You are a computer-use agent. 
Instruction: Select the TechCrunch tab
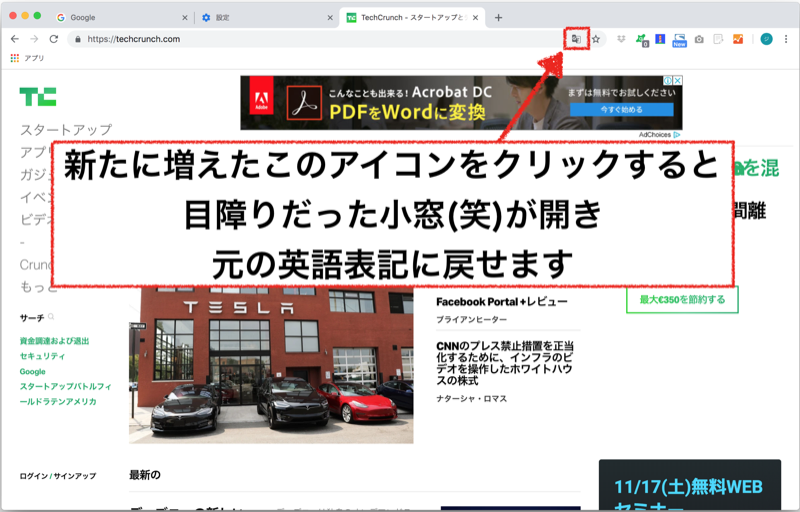(x=412, y=17)
